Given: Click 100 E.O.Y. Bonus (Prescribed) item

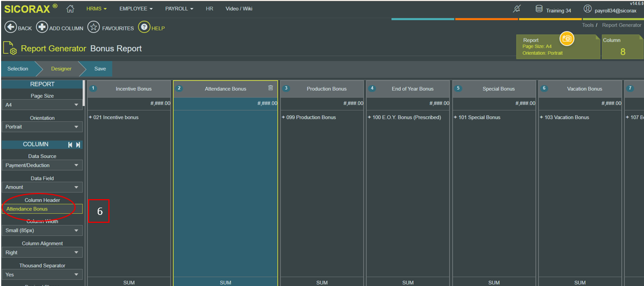Looking at the screenshot, I should pyautogui.click(x=404, y=117).
